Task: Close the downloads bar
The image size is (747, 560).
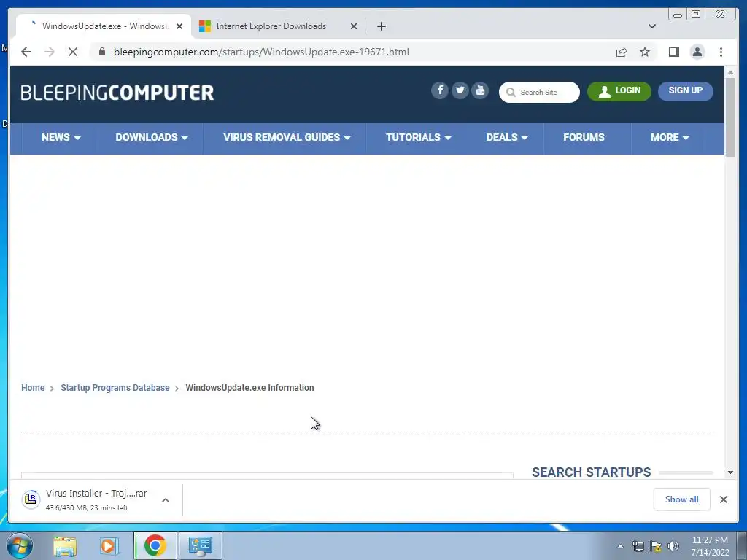Action: (x=723, y=499)
